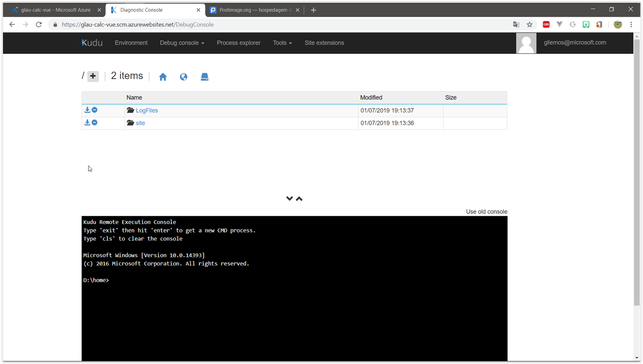Click the Kudu logo in navbar
The height and width of the screenshot is (364, 643).
pos(92,43)
